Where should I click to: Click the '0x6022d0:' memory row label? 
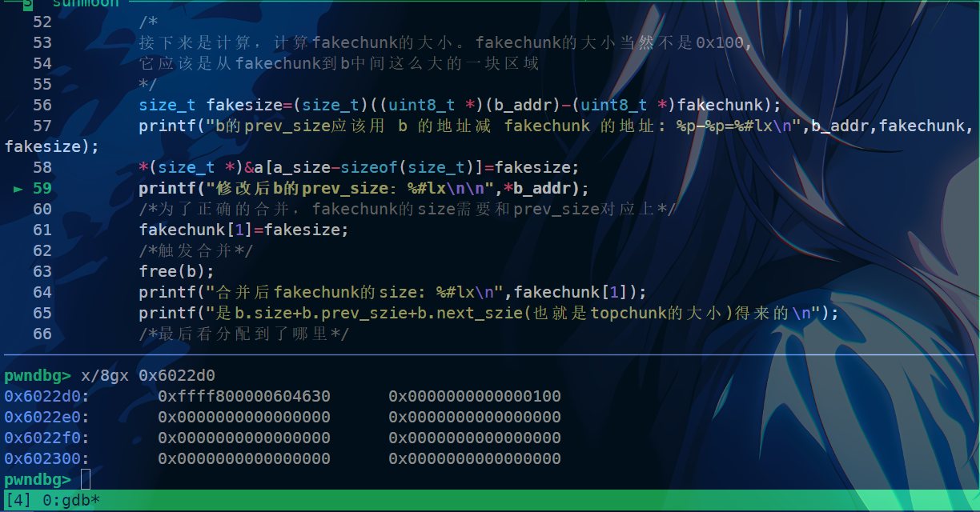[x=47, y=396]
